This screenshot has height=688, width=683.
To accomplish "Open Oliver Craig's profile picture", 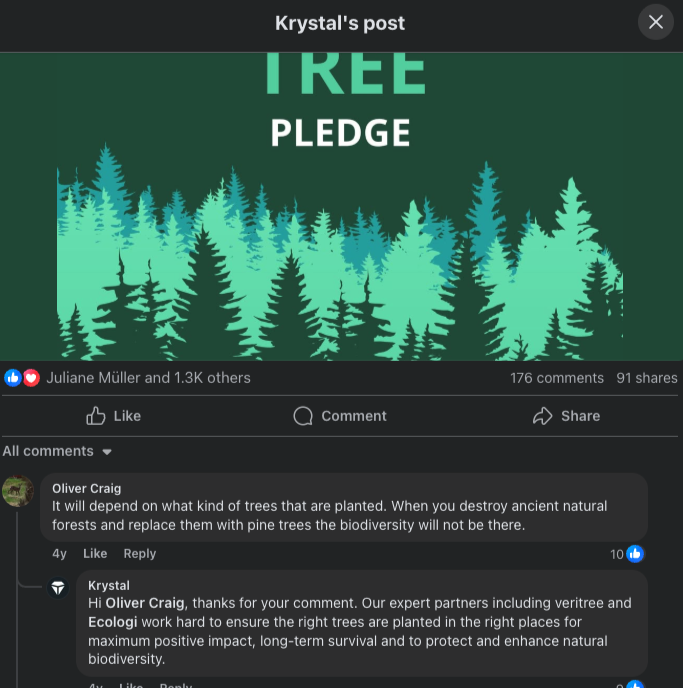I will pos(18,491).
